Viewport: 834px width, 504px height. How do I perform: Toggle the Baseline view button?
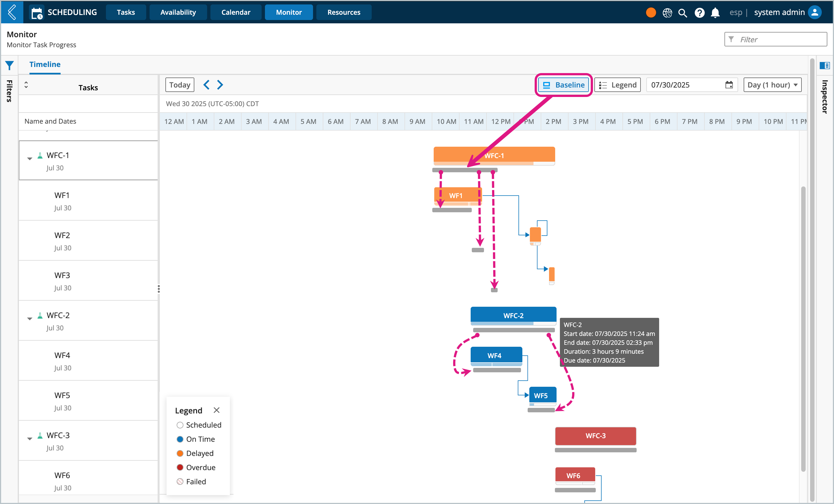coord(564,85)
